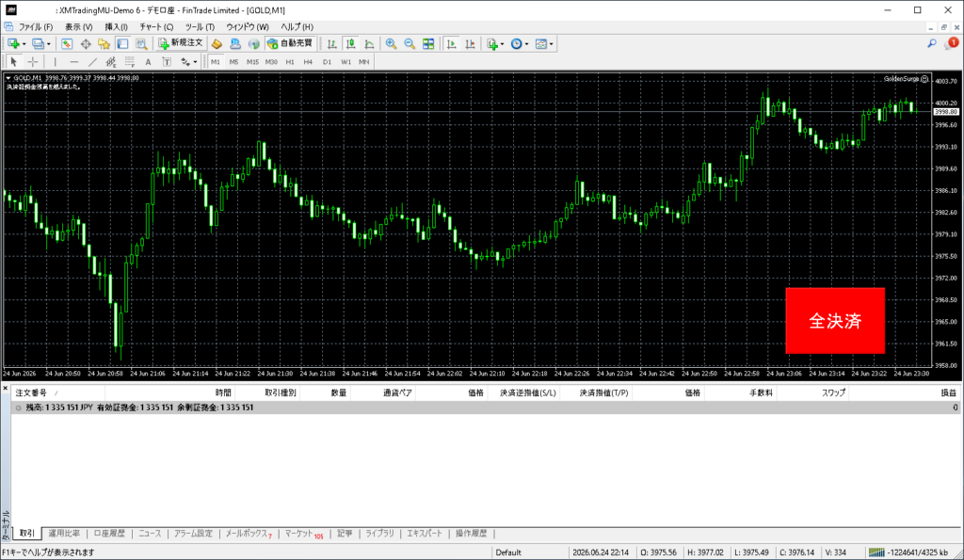Select the arrow cursor tool
Image resolution: width=964 pixels, height=560 pixels.
(13, 61)
